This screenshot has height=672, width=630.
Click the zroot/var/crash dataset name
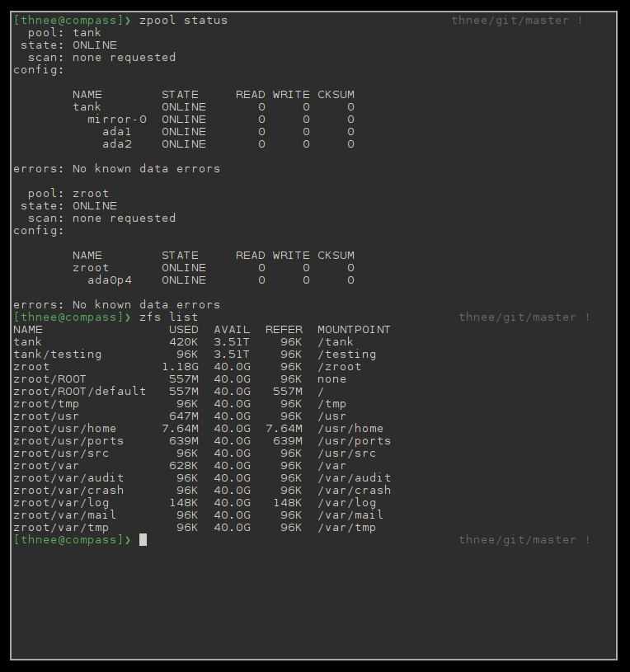click(x=68, y=490)
